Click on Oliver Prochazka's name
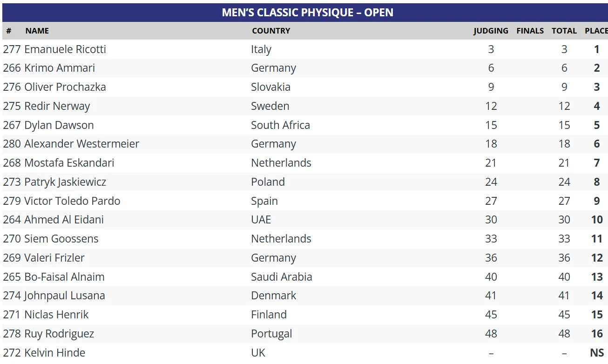Viewport: 608px width, 364px height. click(65, 87)
